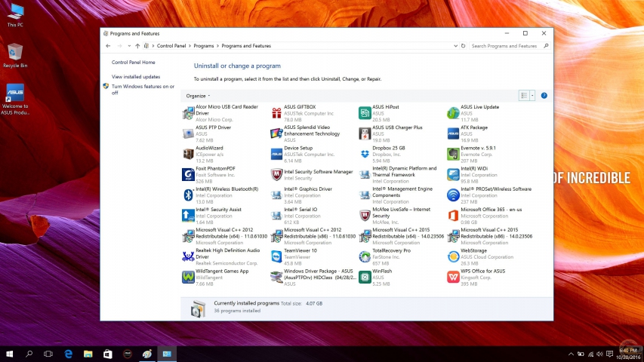
Task: Click the WebStorage program icon
Action: 453,256
